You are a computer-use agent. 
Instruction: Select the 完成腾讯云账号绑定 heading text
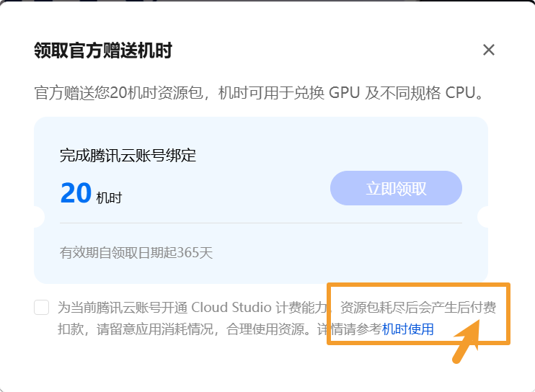point(128,156)
